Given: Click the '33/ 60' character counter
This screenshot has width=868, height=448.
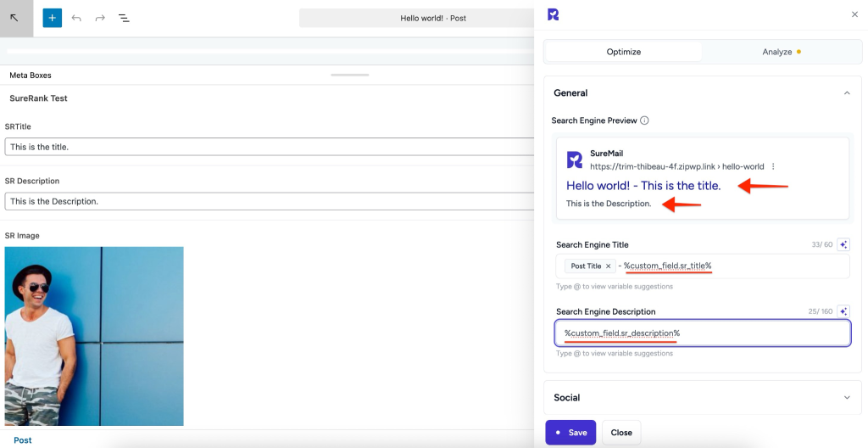Looking at the screenshot, I should click(x=821, y=244).
